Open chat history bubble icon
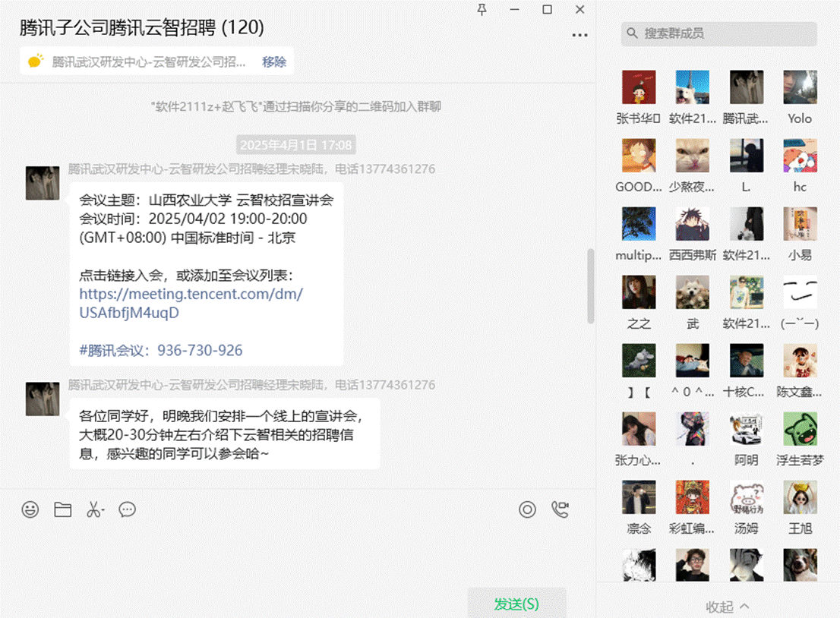This screenshot has height=618, width=840. tap(127, 509)
